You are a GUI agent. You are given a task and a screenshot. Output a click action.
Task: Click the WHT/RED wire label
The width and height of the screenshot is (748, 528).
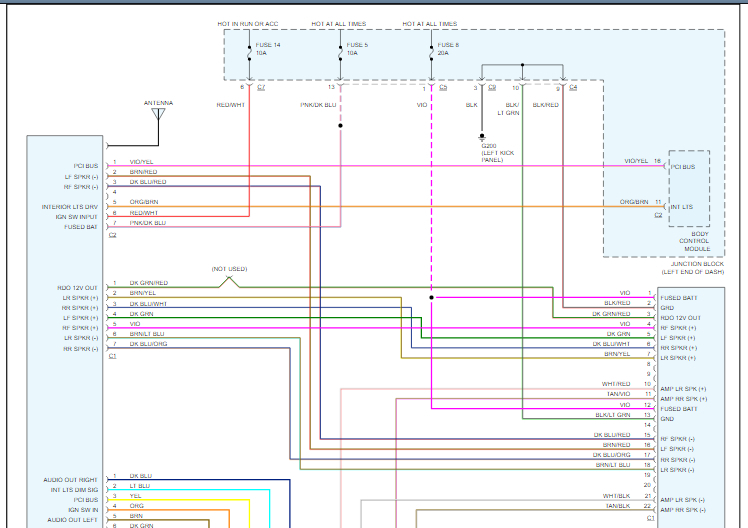pyautogui.click(x=616, y=383)
